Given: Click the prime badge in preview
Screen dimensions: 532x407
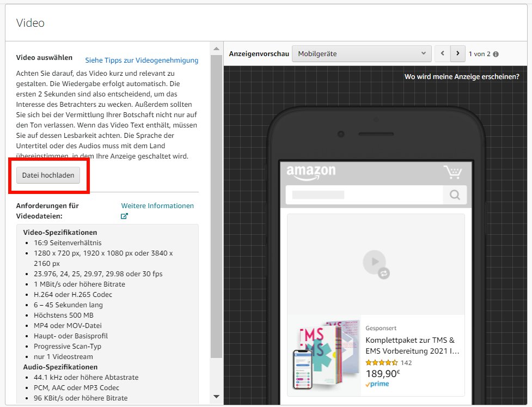Looking at the screenshot, I should click(377, 384).
